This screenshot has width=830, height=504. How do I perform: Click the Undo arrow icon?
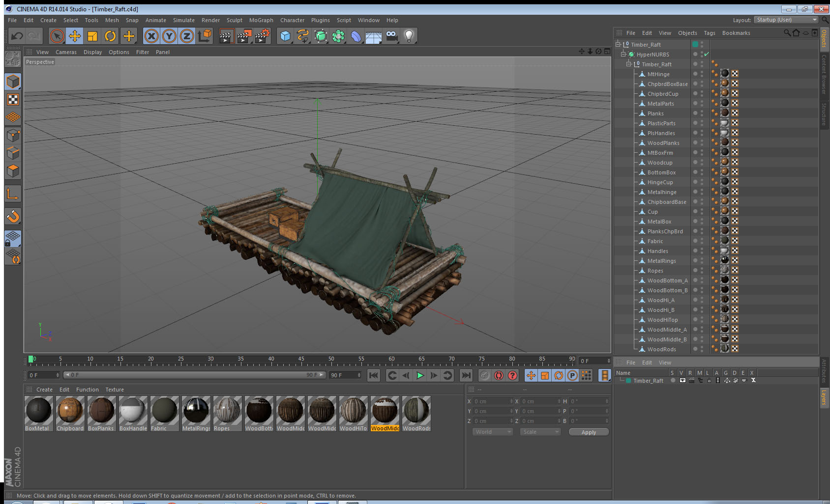(x=17, y=36)
